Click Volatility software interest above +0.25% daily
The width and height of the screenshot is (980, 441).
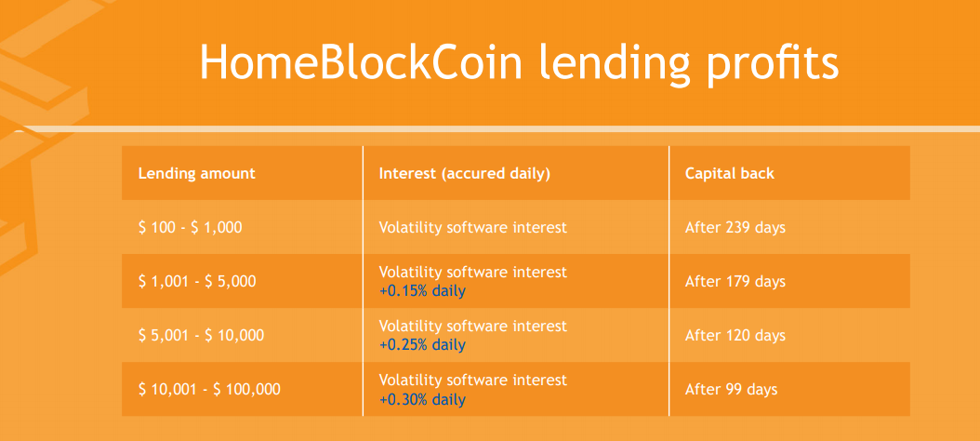click(x=473, y=326)
